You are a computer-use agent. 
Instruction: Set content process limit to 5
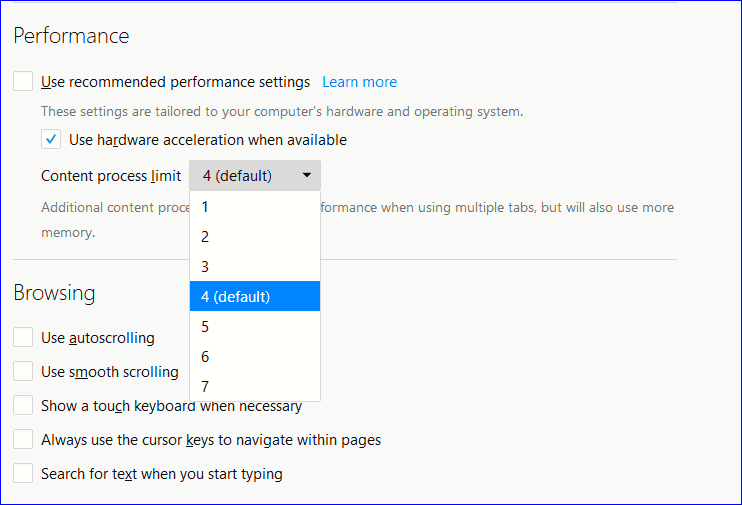coord(205,326)
